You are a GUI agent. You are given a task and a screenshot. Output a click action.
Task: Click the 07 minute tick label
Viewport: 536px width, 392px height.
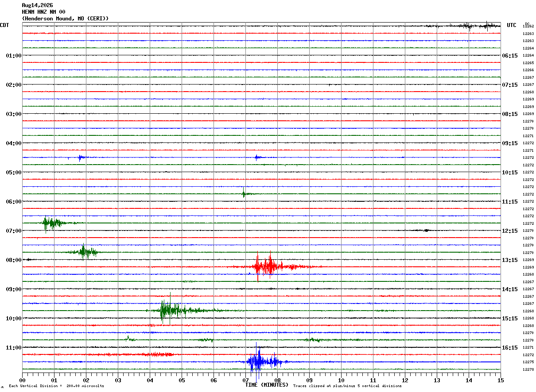tap(245, 380)
